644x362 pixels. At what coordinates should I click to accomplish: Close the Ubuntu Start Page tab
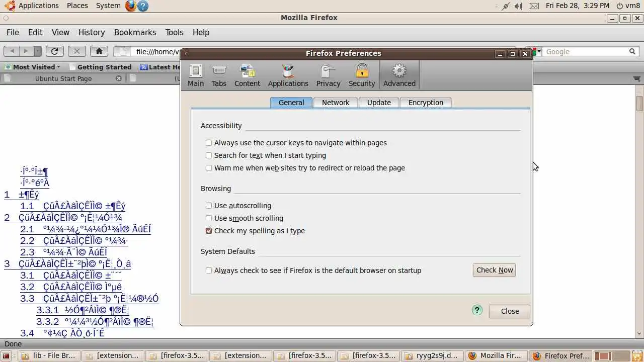(119, 78)
